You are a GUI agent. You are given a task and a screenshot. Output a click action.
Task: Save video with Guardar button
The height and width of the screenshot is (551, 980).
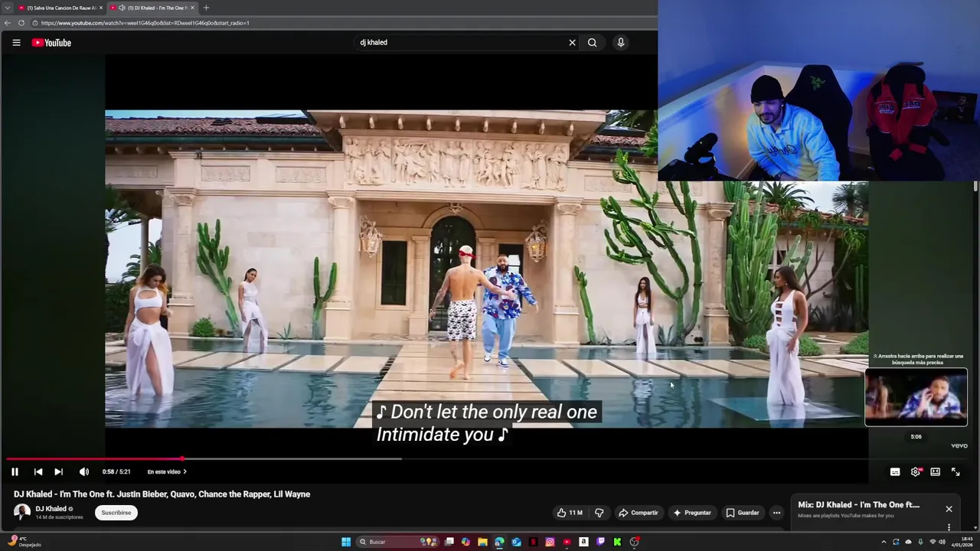[x=743, y=513]
